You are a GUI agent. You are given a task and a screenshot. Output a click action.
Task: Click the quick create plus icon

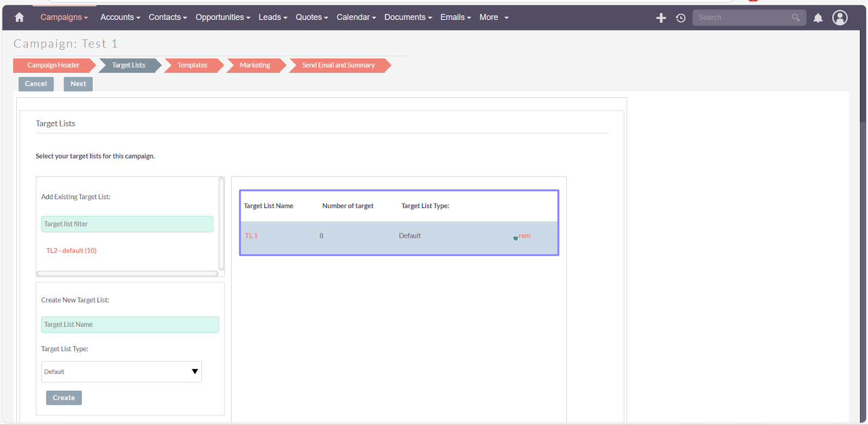tap(661, 18)
